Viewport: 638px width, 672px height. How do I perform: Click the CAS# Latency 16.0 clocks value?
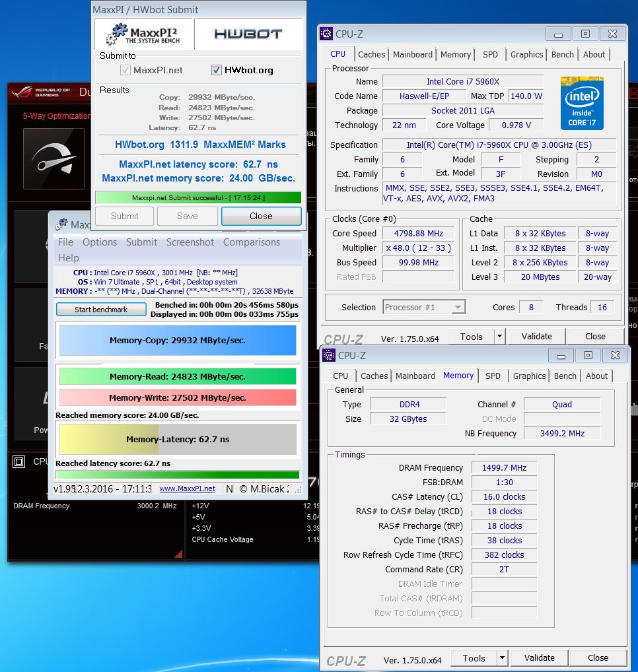click(504, 496)
